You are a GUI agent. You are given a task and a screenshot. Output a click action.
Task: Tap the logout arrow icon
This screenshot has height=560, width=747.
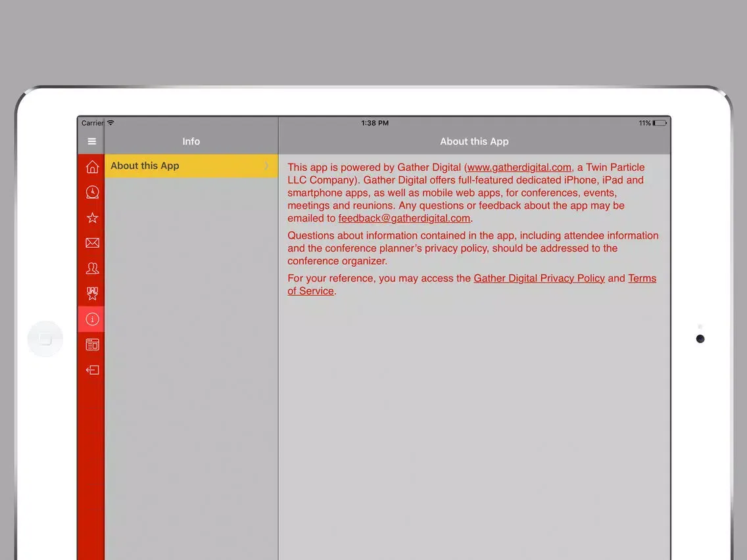[x=92, y=370]
